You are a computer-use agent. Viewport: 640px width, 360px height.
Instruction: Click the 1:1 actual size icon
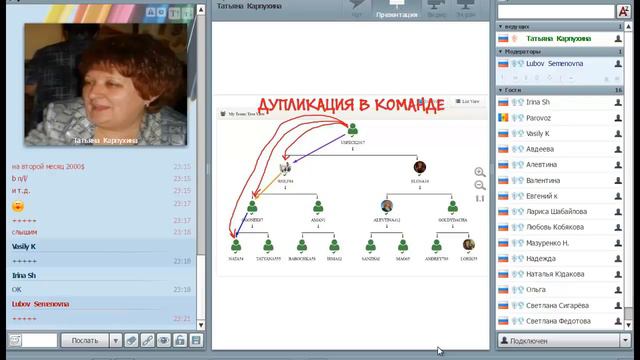click(x=480, y=199)
